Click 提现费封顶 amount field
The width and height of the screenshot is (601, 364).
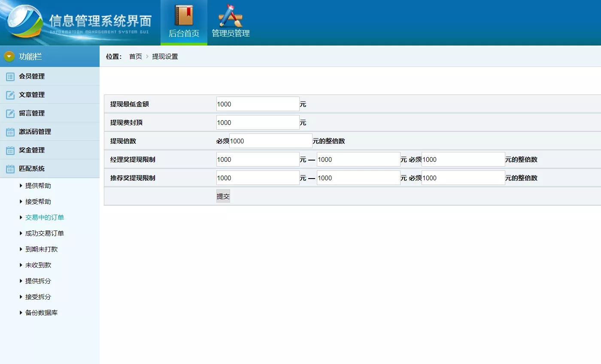tap(258, 122)
